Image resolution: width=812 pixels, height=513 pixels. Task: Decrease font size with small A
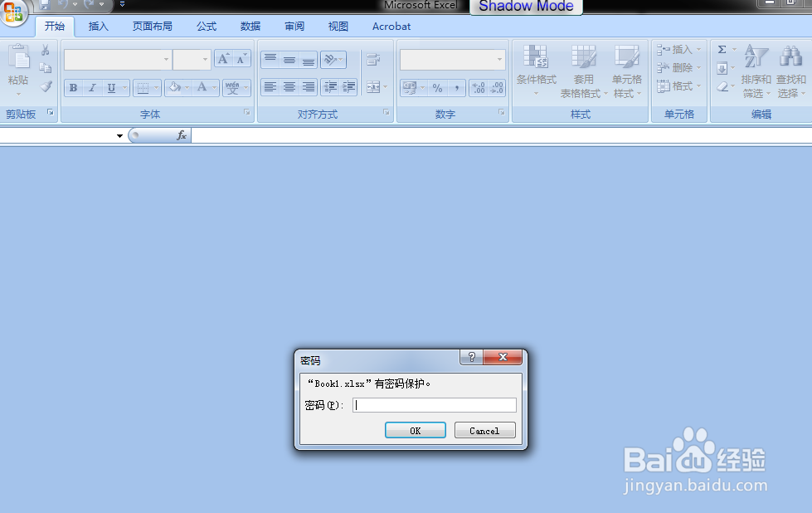[242, 59]
